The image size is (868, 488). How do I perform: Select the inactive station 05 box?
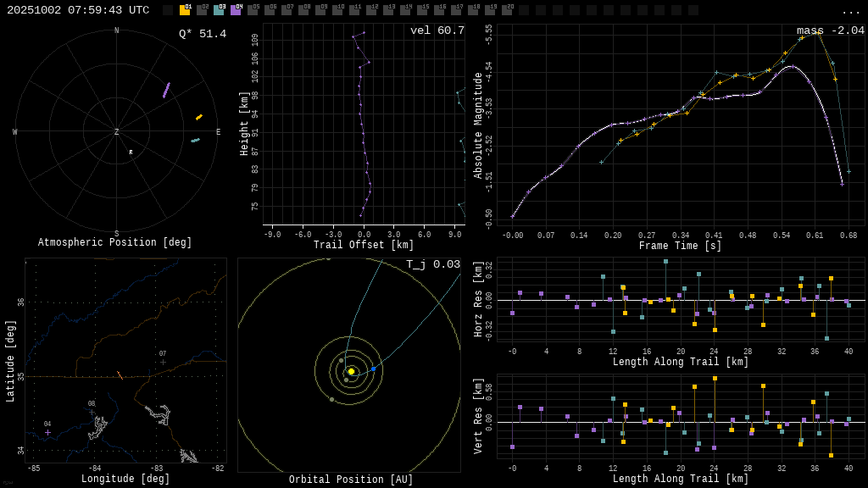(253, 10)
